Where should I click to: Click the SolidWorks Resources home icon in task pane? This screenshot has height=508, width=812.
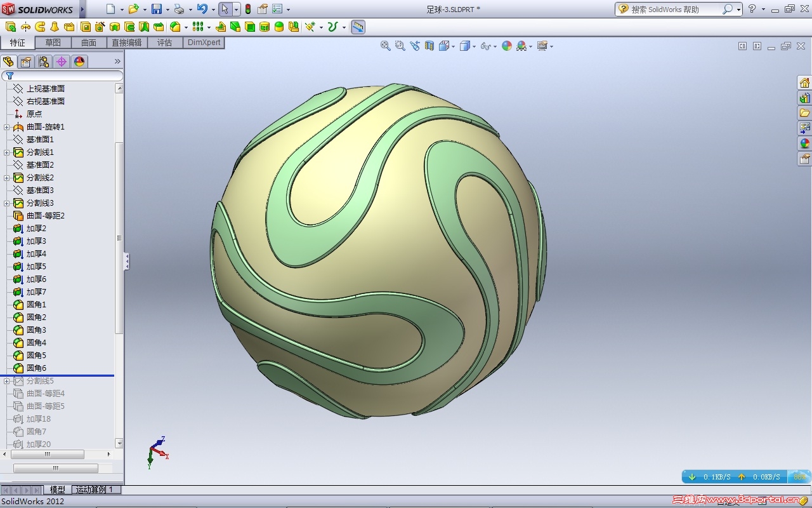coord(804,83)
